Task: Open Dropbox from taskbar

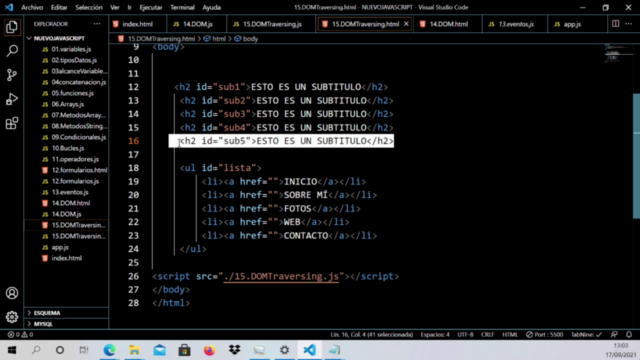Action: click(x=235, y=350)
